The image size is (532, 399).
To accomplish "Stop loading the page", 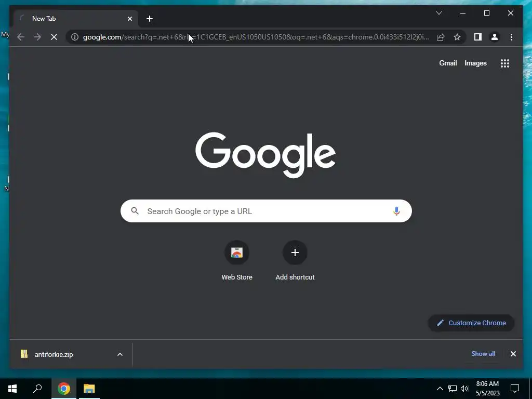I will (x=54, y=37).
